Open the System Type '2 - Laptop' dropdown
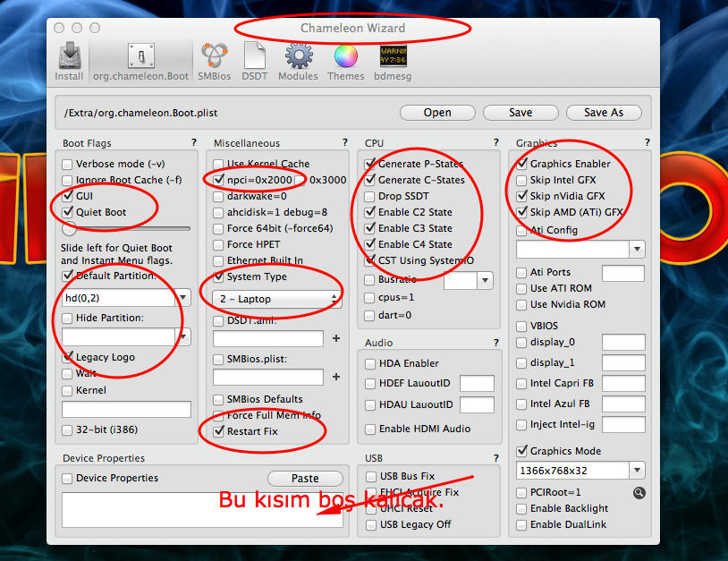This screenshot has width=728, height=561. coord(276,299)
